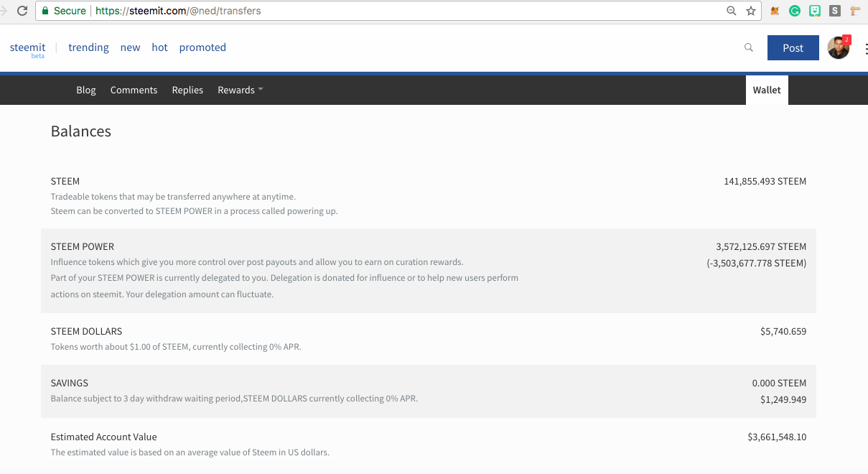The height and width of the screenshot is (474, 868).
Task: Go to the promoted posts link
Action: click(x=202, y=47)
